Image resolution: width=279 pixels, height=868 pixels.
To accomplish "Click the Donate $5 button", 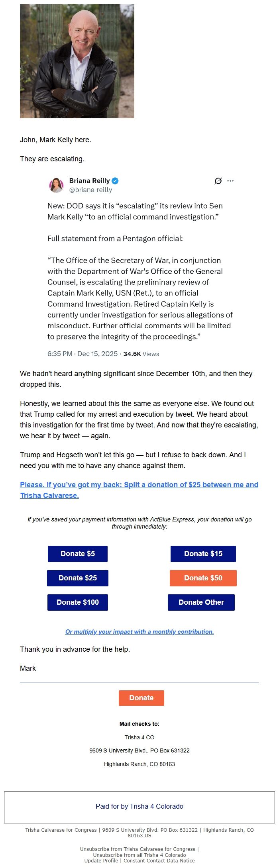I will pyautogui.click(x=77, y=554).
